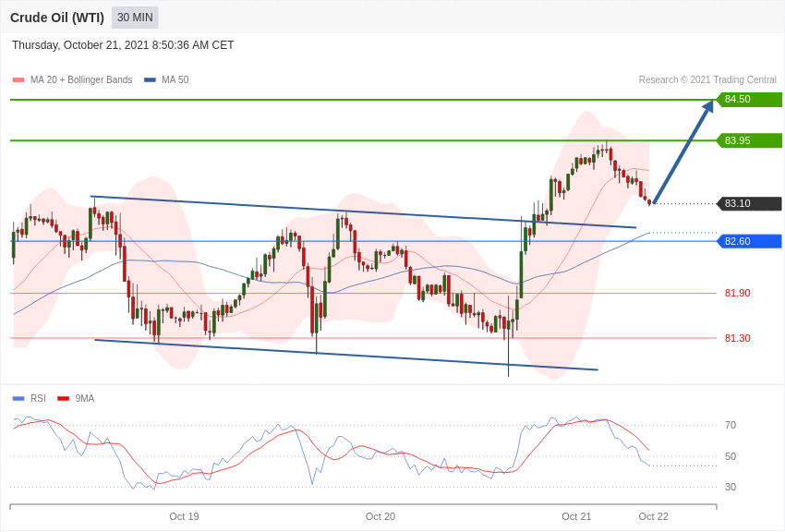Click the MA 20 + Bollinger Bands legend swatch

coord(18,80)
